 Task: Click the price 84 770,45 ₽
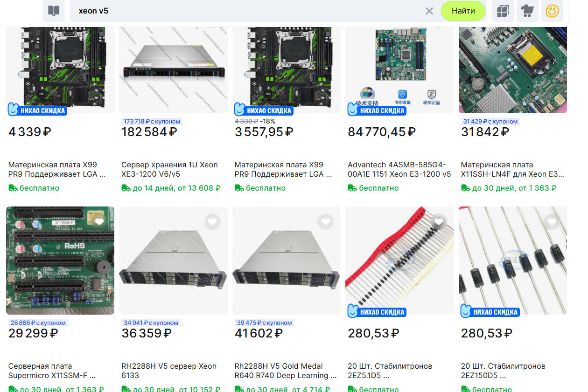(382, 132)
